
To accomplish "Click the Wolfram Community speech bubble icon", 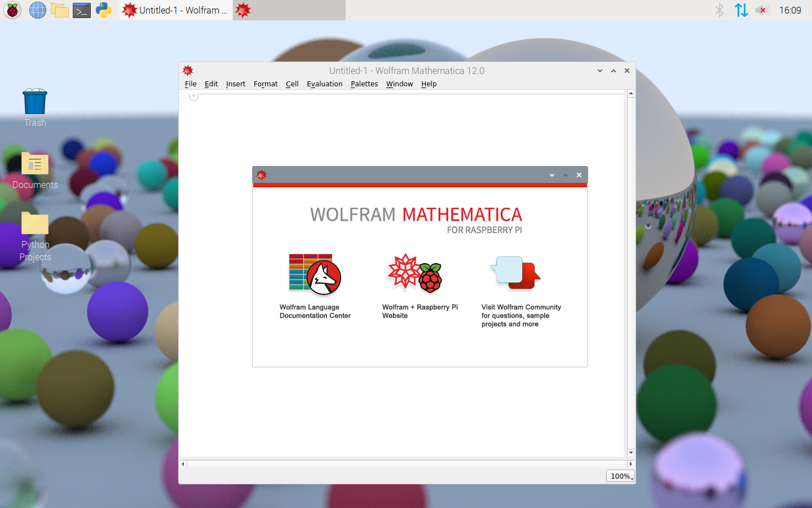I will coord(515,273).
